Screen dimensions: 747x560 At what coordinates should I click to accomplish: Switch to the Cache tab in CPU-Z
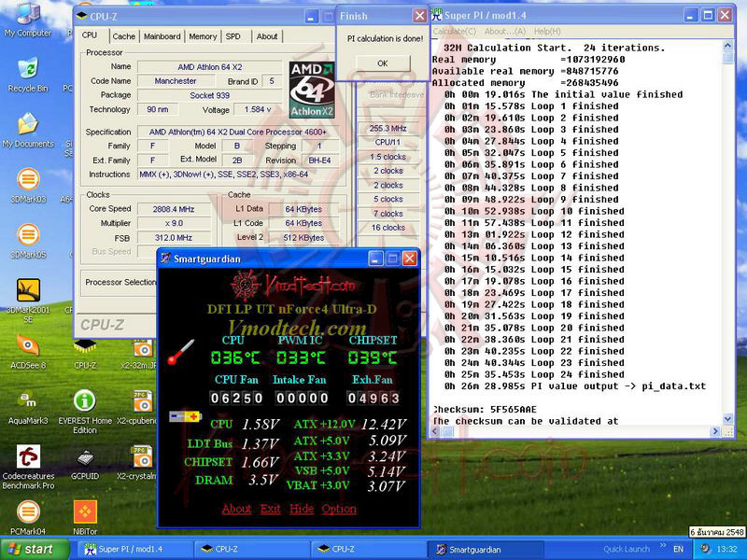pos(124,36)
